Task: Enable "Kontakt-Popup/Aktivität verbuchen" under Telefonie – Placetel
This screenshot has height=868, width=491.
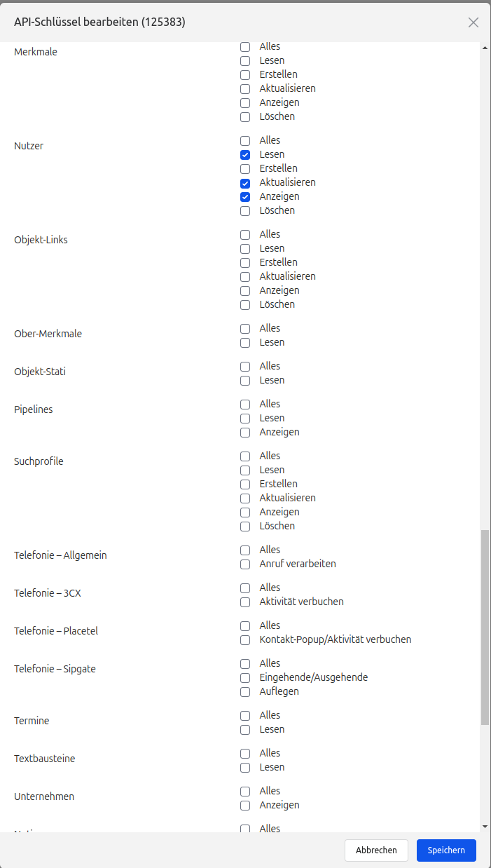Action: pos(245,639)
